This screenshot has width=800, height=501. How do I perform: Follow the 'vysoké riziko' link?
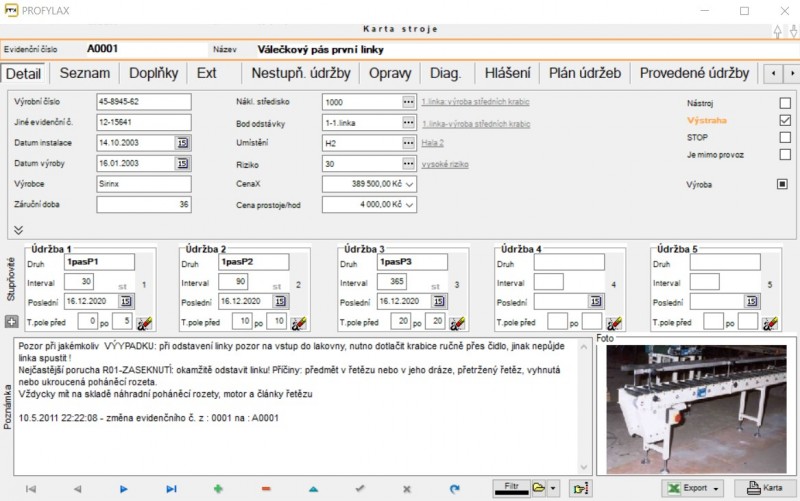(x=445, y=163)
